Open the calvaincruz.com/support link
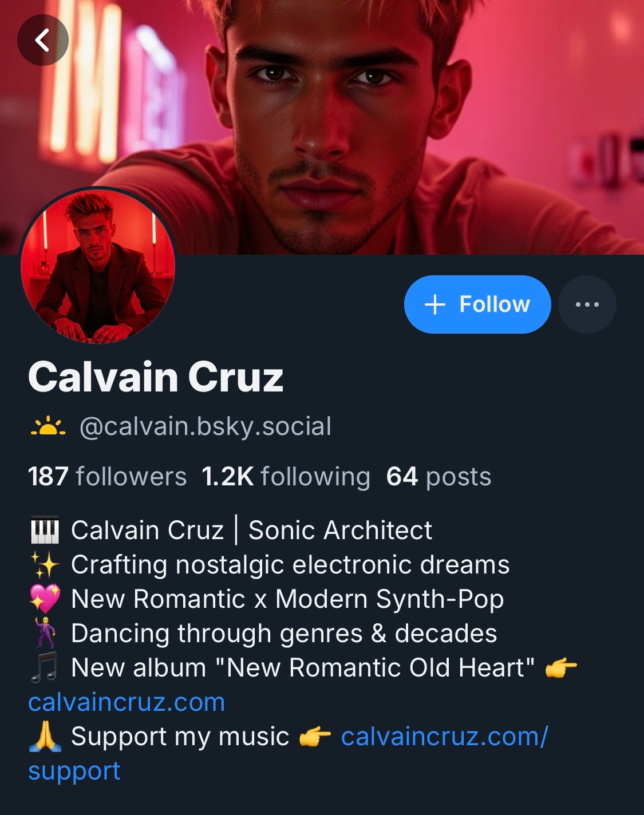The width and height of the screenshot is (644, 815). coord(444,736)
